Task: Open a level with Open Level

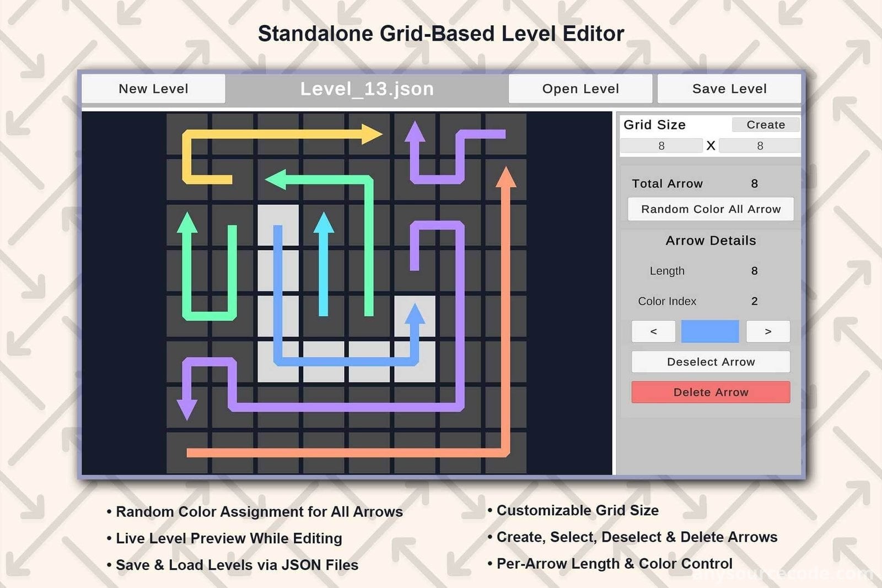Action: point(580,89)
